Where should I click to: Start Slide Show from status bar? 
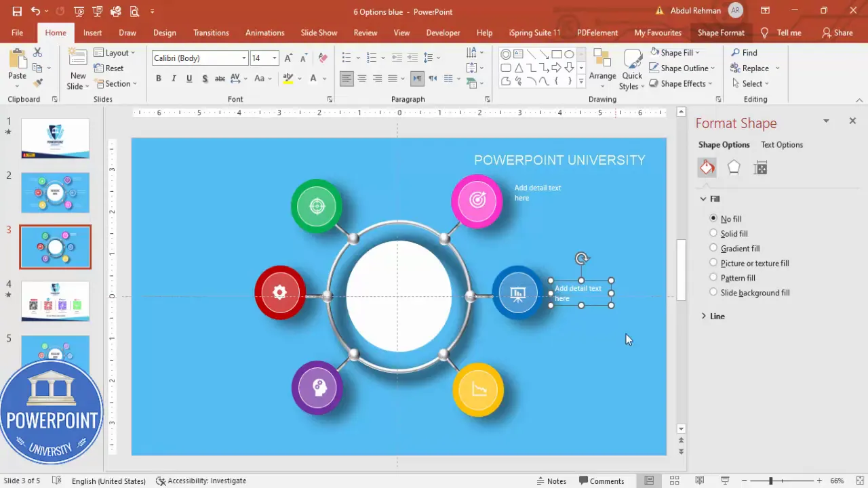724,481
